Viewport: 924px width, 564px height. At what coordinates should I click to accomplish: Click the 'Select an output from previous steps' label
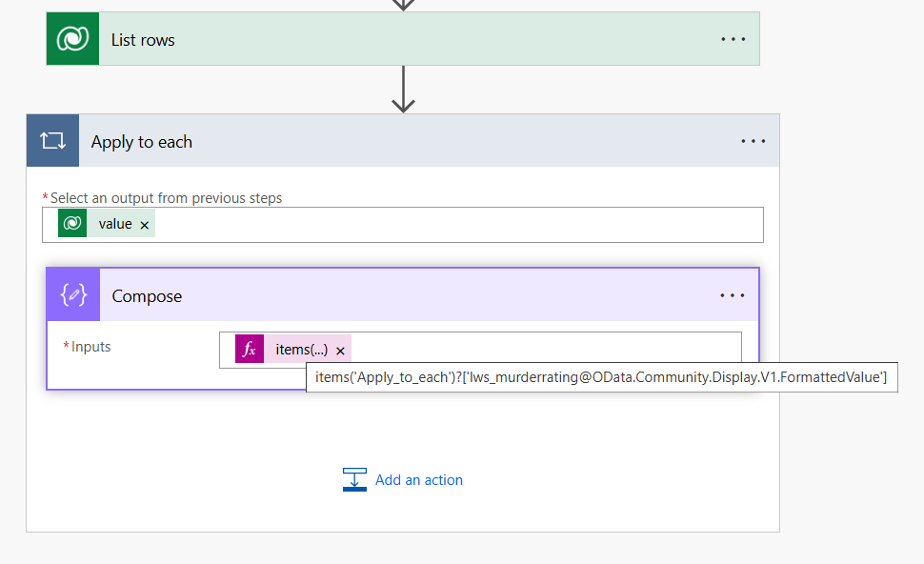coord(166,198)
